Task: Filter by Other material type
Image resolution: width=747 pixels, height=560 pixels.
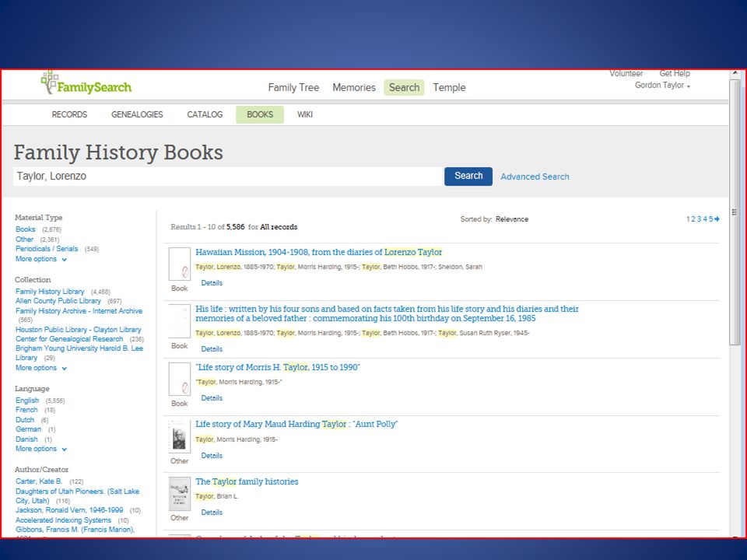Action: [x=24, y=240]
